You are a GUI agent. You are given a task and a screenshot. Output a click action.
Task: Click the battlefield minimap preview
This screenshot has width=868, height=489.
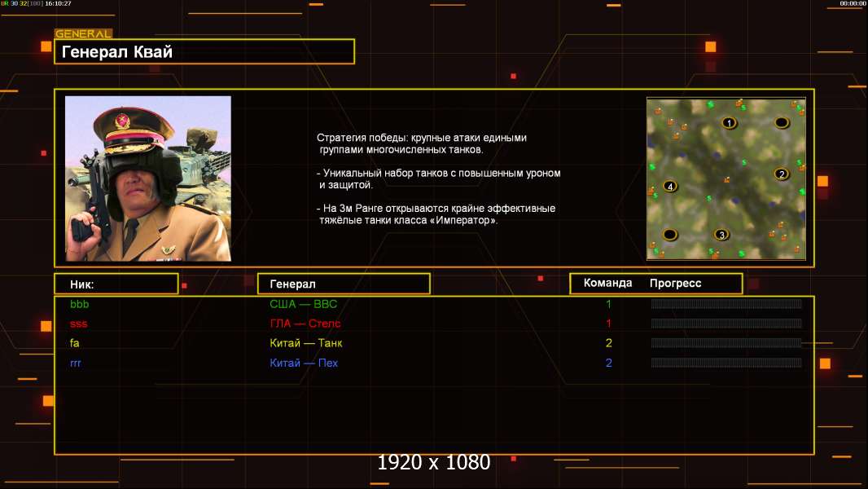(726, 178)
